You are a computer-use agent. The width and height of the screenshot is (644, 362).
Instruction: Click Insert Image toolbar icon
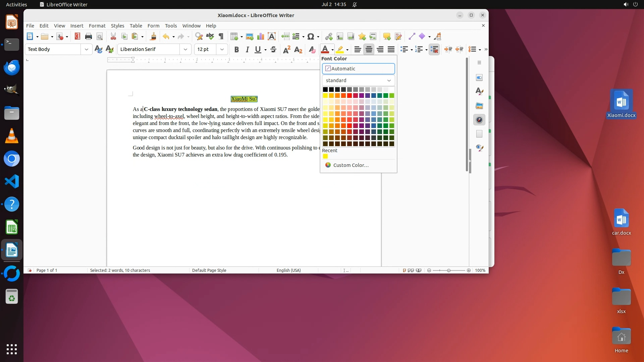coord(249,37)
